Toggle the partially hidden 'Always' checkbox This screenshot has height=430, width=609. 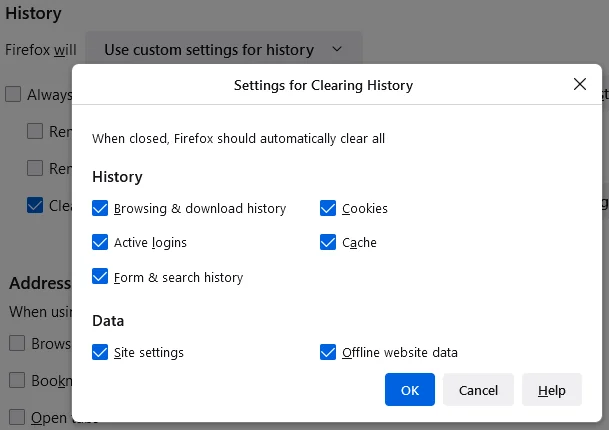[13, 95]
